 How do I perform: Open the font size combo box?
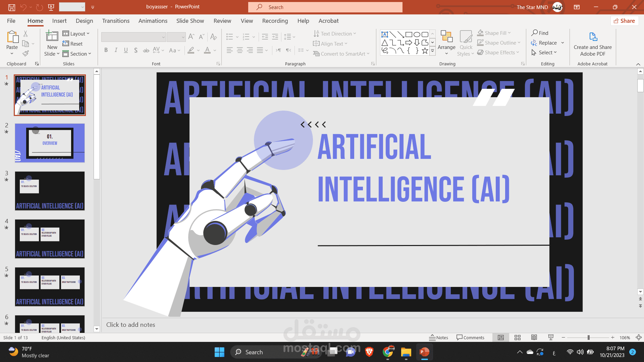pos(176,37)
